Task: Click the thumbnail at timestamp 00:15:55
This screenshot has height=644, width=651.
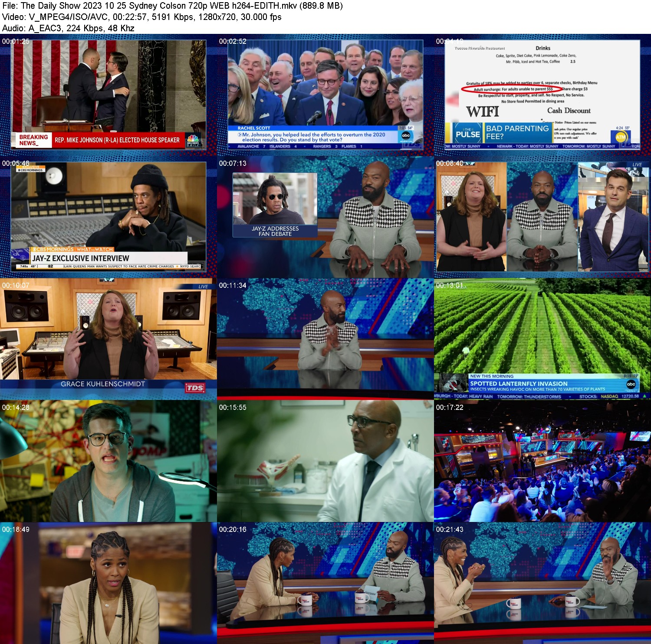Action: [x=325, y=461]
